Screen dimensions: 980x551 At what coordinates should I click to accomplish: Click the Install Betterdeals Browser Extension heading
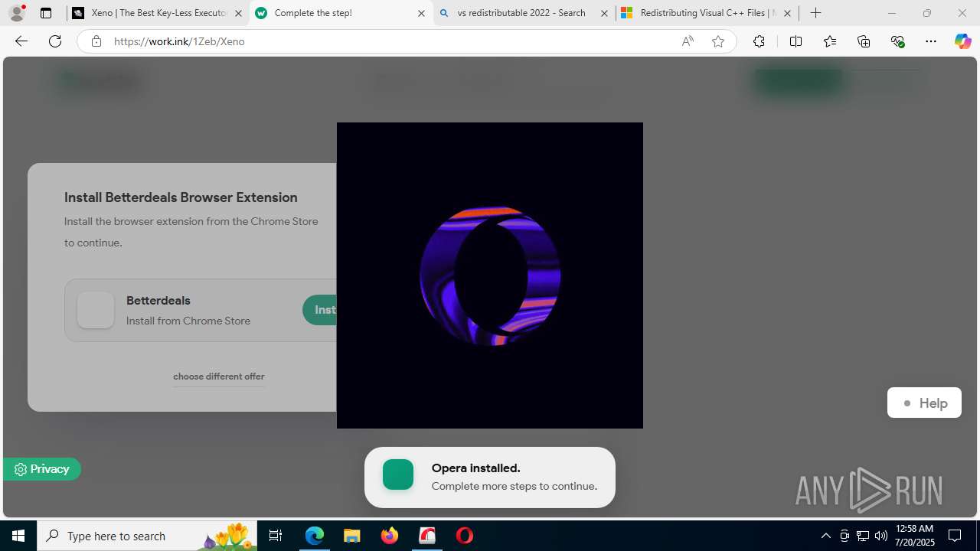(181, 197)
